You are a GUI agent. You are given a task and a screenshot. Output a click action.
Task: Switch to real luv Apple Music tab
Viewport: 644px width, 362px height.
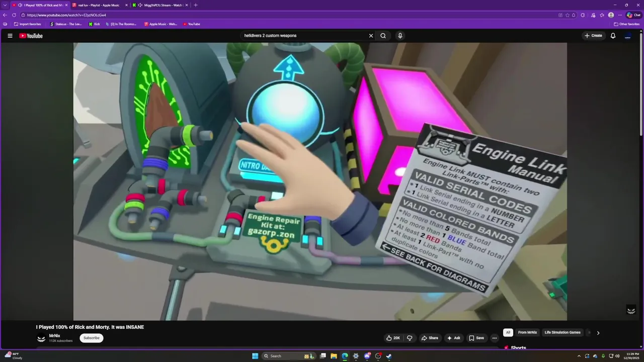99,5
